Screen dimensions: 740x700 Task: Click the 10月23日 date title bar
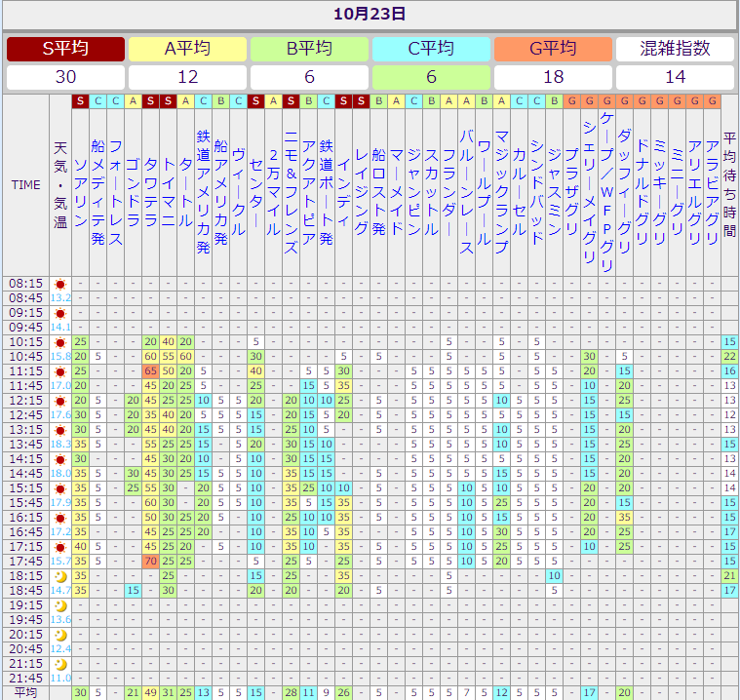pos(370,14)
